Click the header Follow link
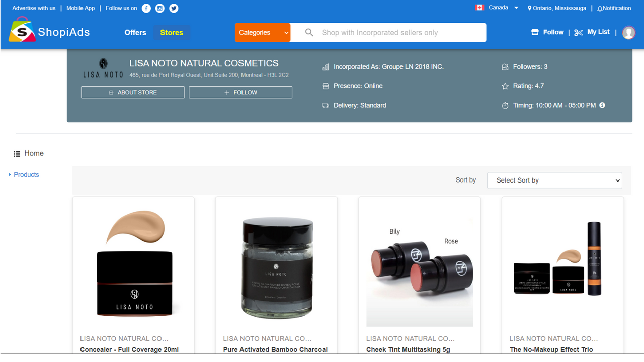Screen dimensions: 644x362 click(553, 32)
